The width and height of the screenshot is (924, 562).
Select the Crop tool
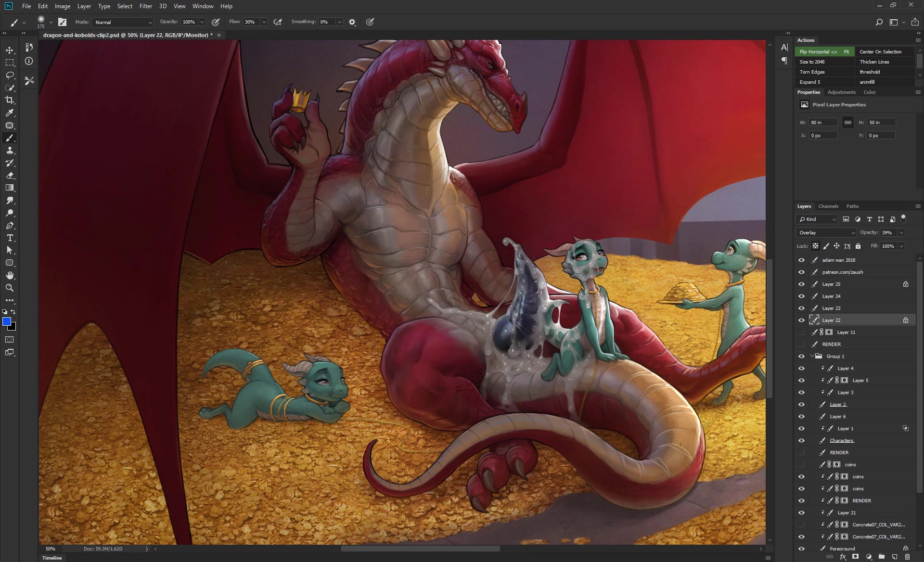click(x=10, y=100)
